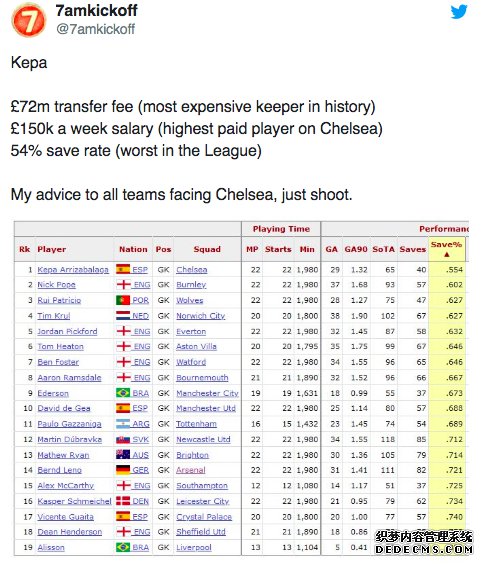Click the Brazil flag next to Ederson
The image size is (484, 564).
[x=123, y=393]
